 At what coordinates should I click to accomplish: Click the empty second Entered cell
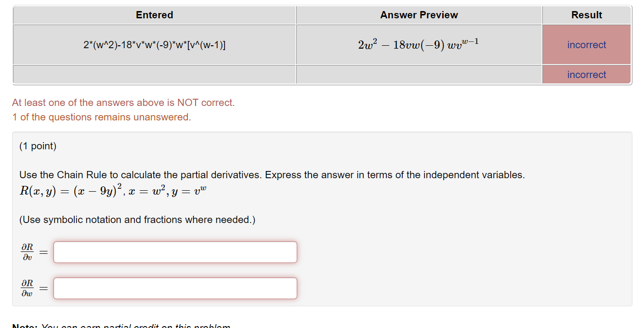(154, 75)
